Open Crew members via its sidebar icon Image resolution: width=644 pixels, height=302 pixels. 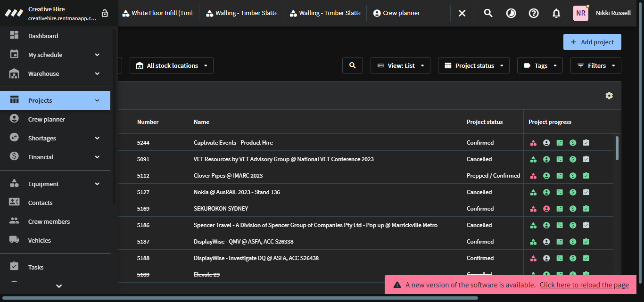[14, 221]
